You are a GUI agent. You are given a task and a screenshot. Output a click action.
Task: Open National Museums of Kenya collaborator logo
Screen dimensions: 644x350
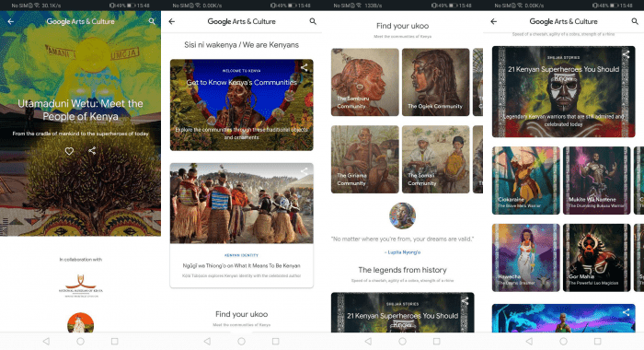pos(81,286)
